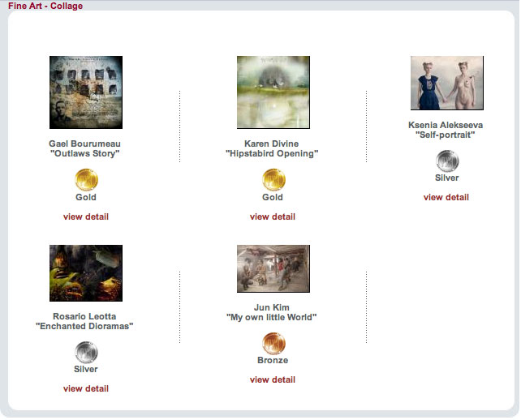Open the Hipstabird Opening thumbnail image
Viewport: 521px width, 420px height.
[273, 92]
